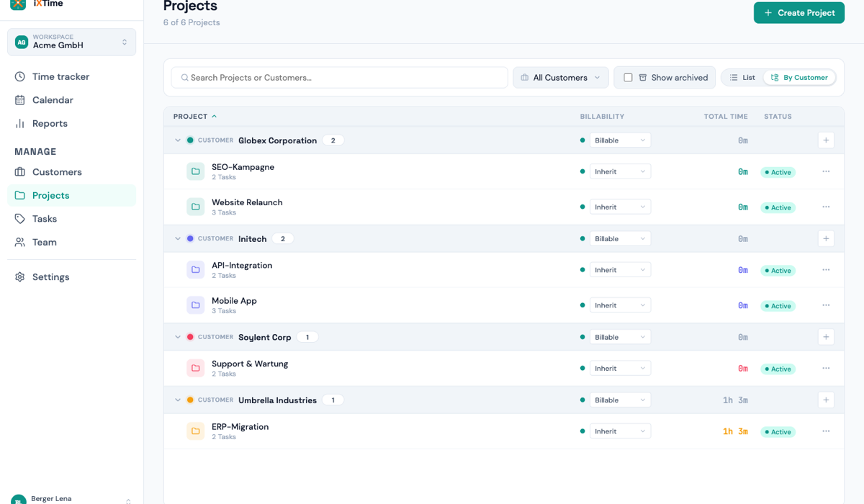Viewport: 864px width, 504px height.
Task: Open the ERP-Migration folder icon
Action: tap(195, 431)
